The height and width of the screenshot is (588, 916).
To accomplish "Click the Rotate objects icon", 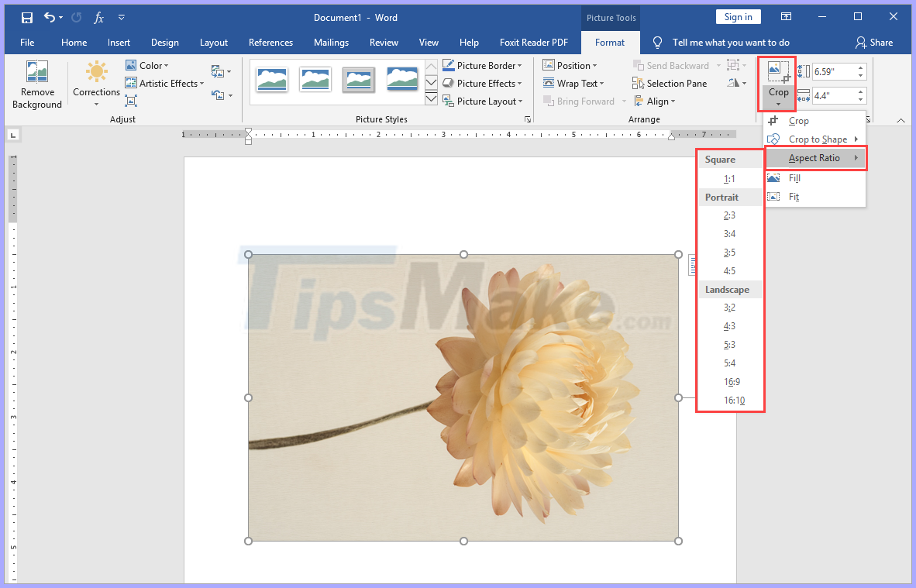I will pos(735,83).
